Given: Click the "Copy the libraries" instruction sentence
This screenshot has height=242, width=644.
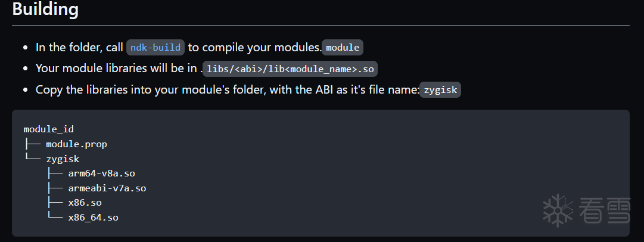Looking at the screenshot, I should [x=226, y=89].
